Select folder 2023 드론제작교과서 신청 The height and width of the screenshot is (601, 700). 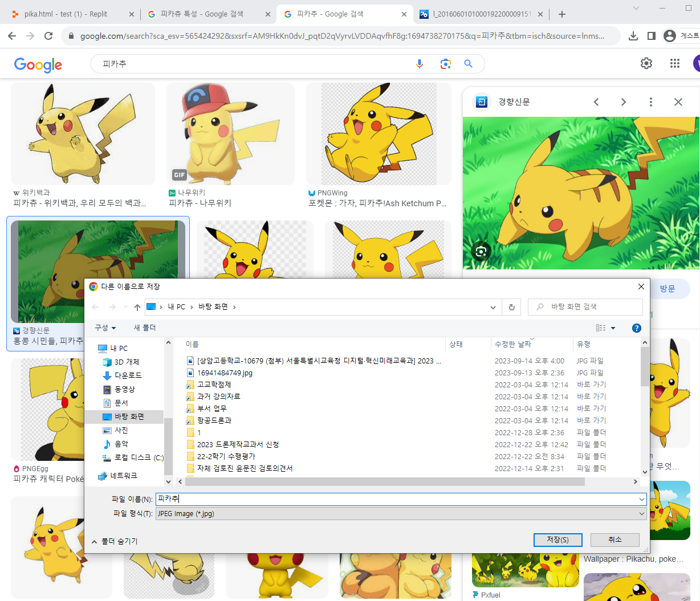[x=238, y=444]
